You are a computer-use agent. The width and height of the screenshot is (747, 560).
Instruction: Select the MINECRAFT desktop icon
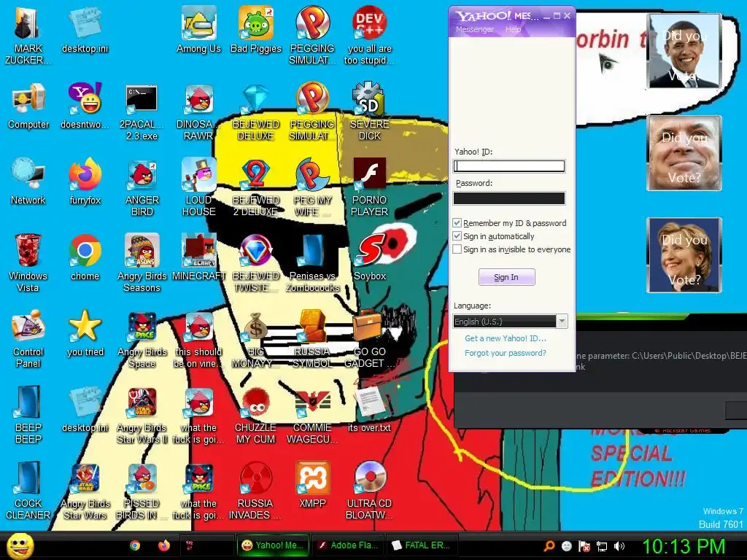(198, 257)
